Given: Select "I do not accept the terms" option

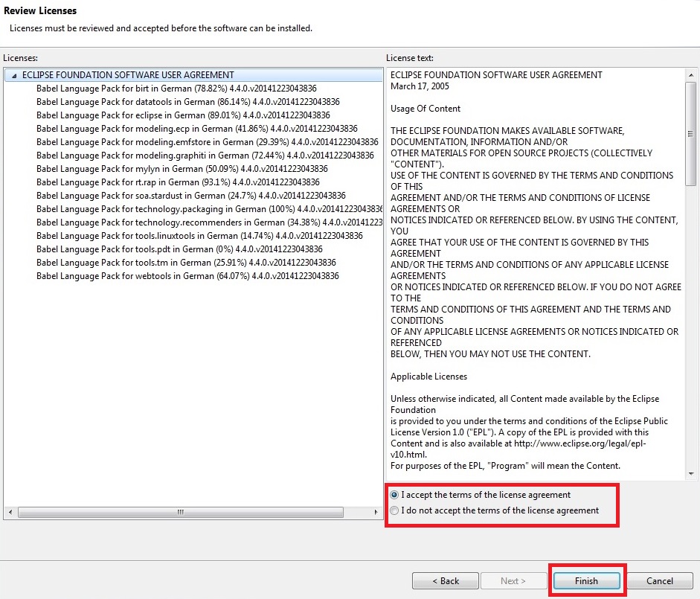Looking at the screenshot, I should pos(394,510).
